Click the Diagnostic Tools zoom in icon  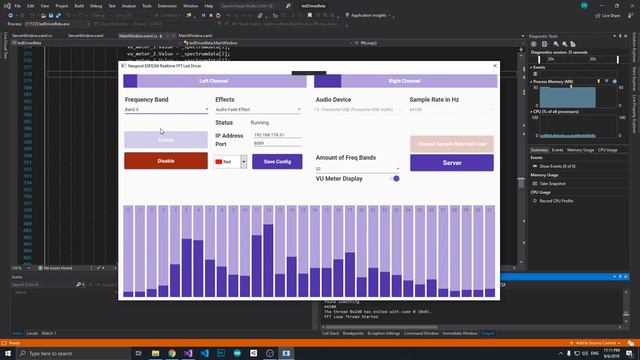coord(556,44)
